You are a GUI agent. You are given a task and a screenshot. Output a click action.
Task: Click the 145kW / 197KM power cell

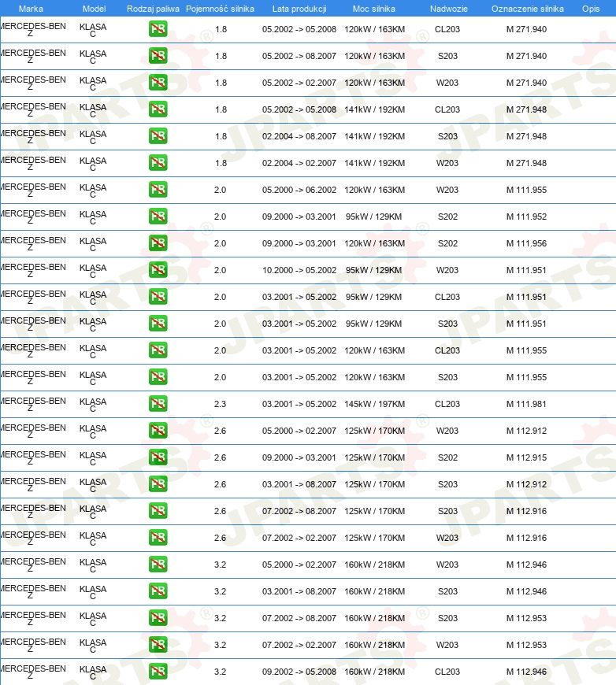375,404
